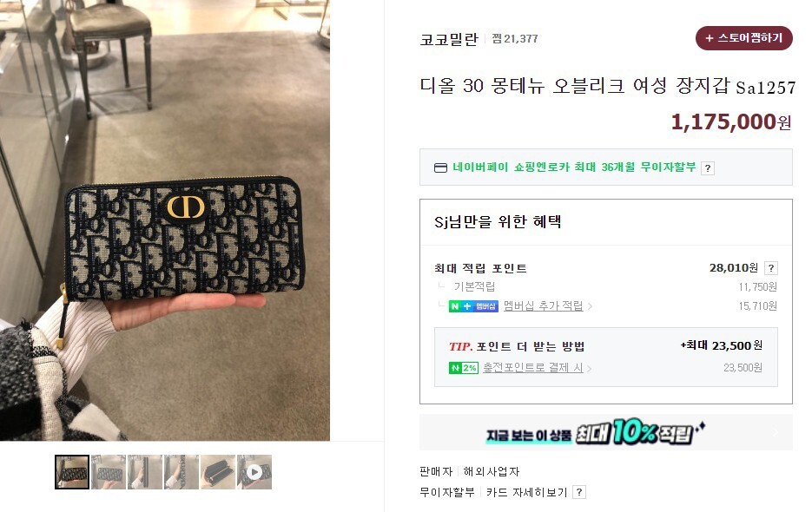Viewport: 812px width, 512px height.
Task: Click the 스토어찜하기 store favorite button
Action: [743, 38]
